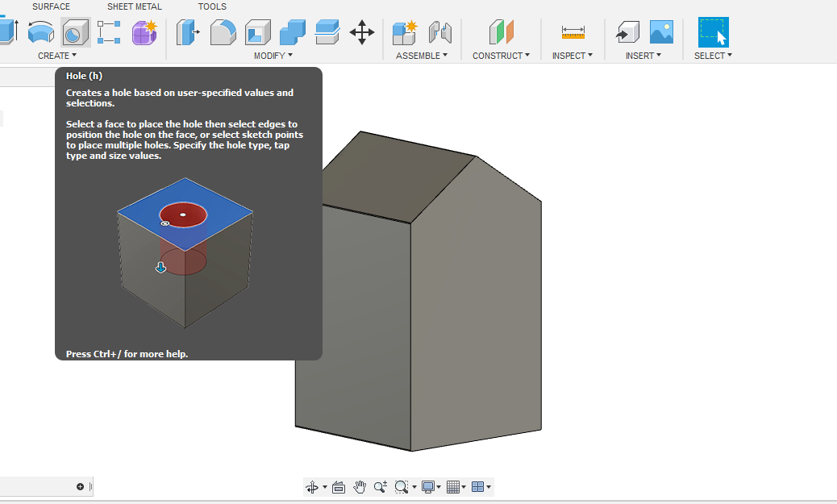This screenshot has width=837, height=504.
Task: Open the INSPECT dropdown menu
Action: pyautogui.click(x=573, y=56)
